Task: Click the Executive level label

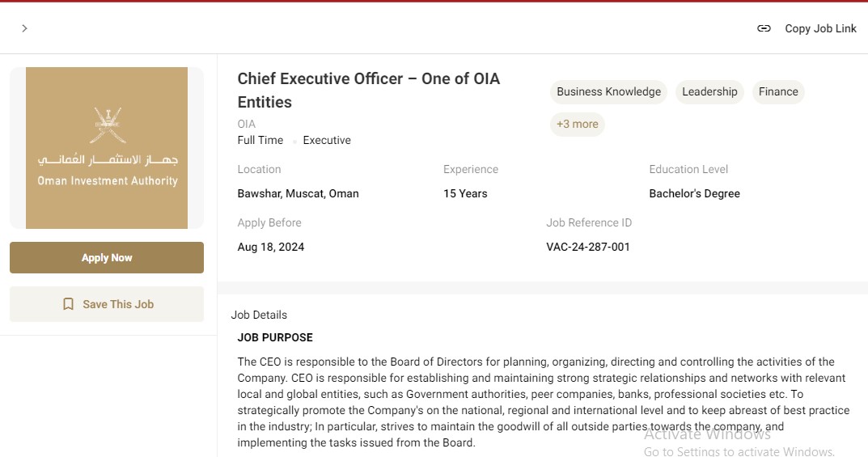Action: click(x=327, y=140)
